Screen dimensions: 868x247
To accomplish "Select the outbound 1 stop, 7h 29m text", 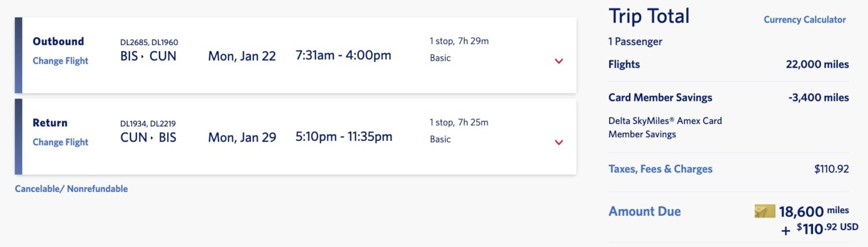I will pyautogui.click(x=459, y=41).
